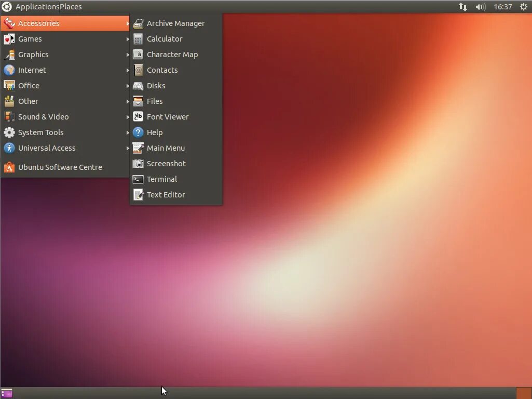Expand the Sound & Video submenu arrow
Viewport: 532px width, 399px height.
pos(128,117)
